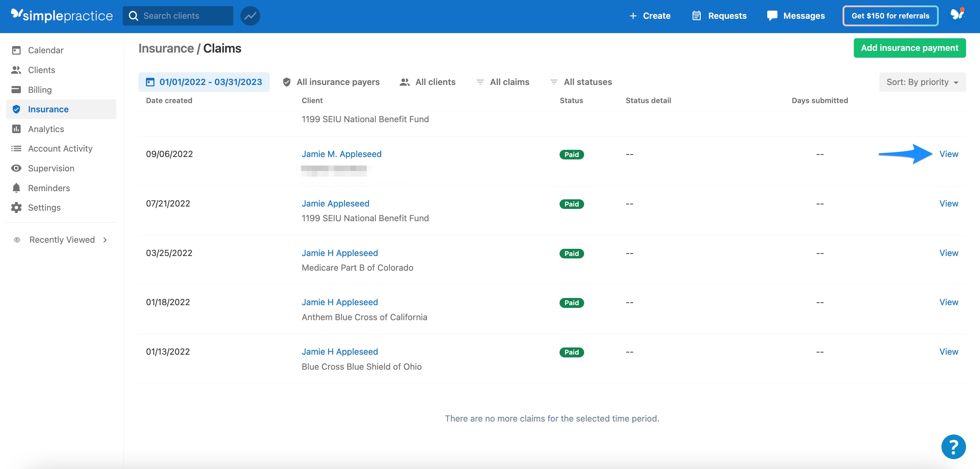The width and height of the screenshot is (980, 469).
Task: Click the Messages chat bubble icon
Action: coord(772,16)
